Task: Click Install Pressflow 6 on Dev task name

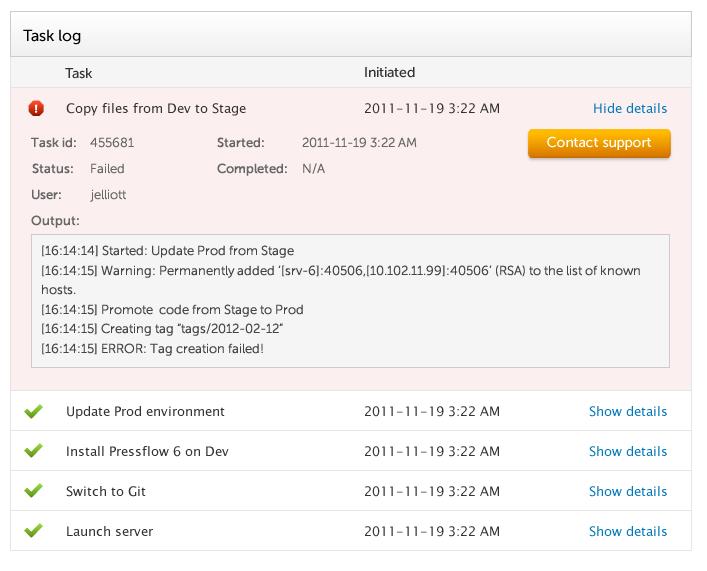Action: pyautogui.click(x=147, y=451)
